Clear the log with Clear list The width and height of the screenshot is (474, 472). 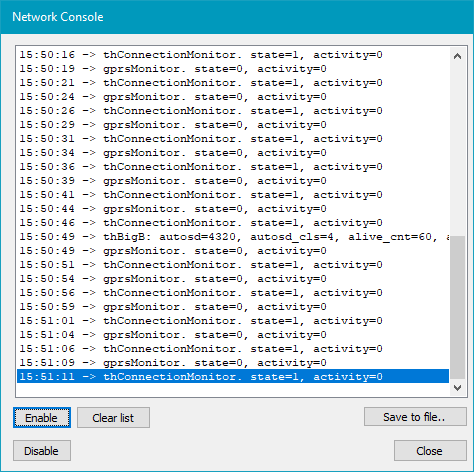(x=113, y=417)
